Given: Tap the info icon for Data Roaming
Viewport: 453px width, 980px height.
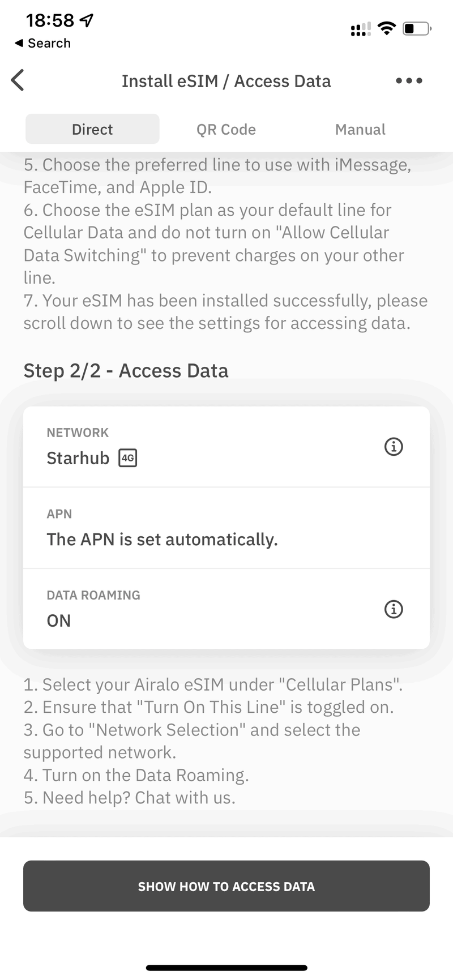Looking at the screenshot, I should pos(394,609).
